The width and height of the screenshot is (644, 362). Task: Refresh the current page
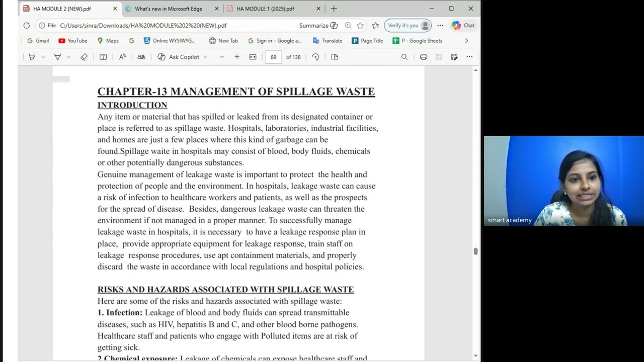pos(26,25)
